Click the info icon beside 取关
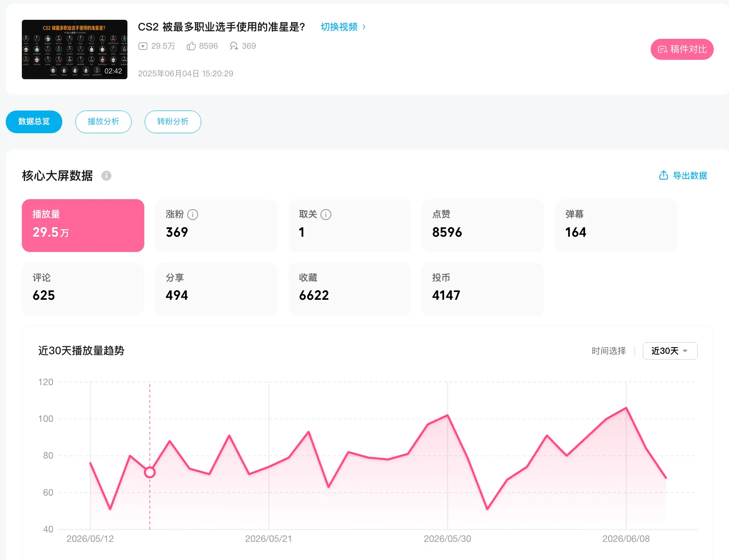729x560 pixels. 326,214
